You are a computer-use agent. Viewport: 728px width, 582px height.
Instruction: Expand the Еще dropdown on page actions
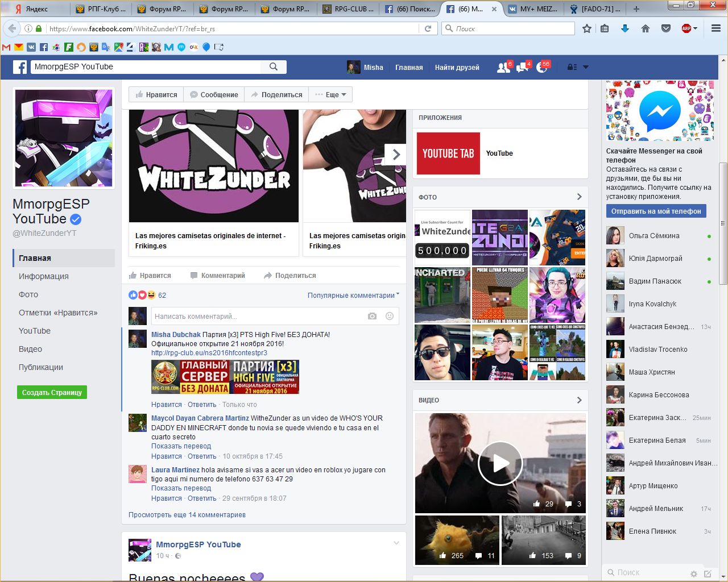pyautogui.click(x=331, y=94)
